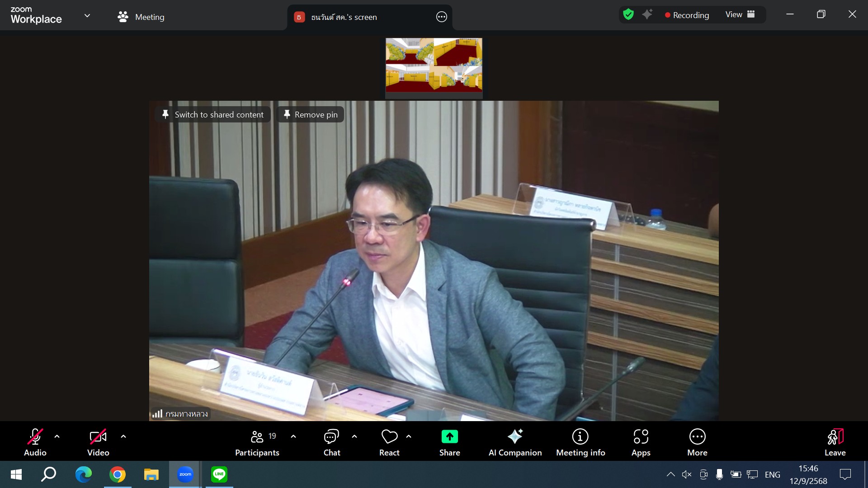Toggle the Participants panel
The image size is (868, 488).
click(257, 437)
